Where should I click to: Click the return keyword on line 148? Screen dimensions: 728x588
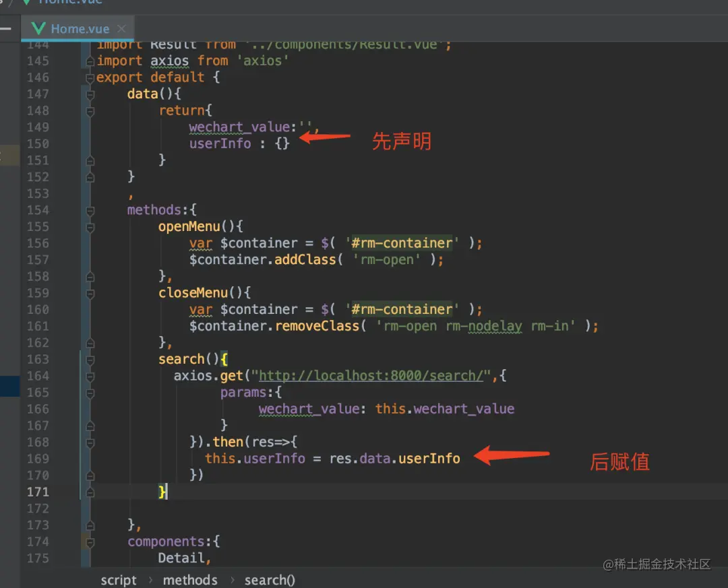point(181,110)
